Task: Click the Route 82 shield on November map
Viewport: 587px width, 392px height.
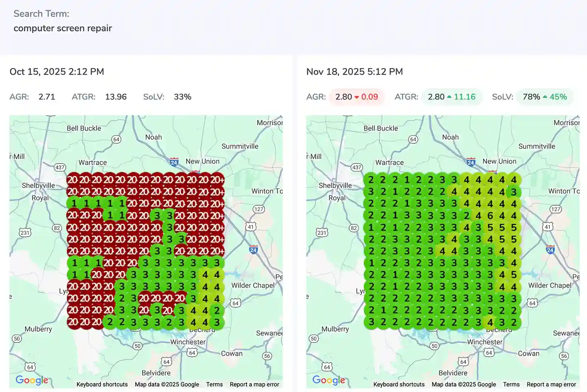Action: 353,228
